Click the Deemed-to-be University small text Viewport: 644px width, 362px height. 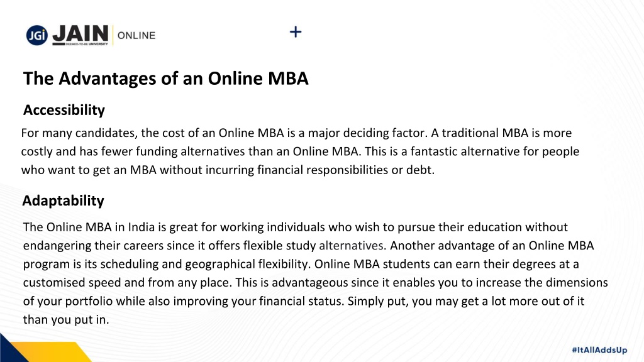coord(87,44)
